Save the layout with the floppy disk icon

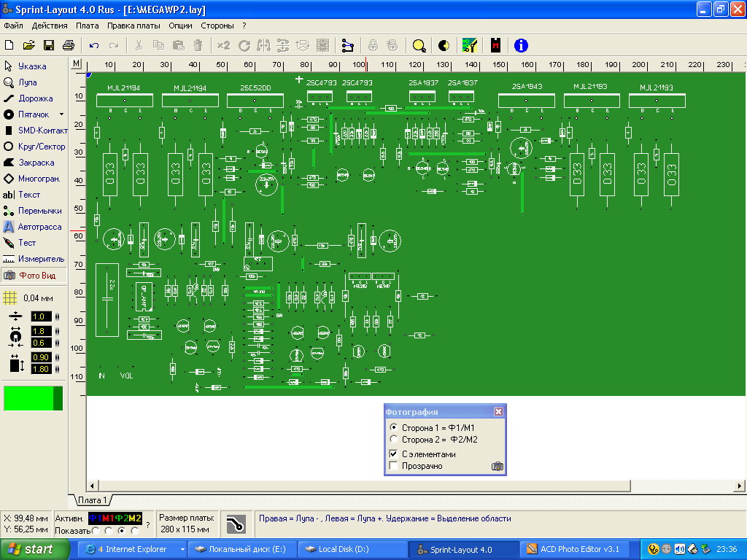click(x=49, y=45)
